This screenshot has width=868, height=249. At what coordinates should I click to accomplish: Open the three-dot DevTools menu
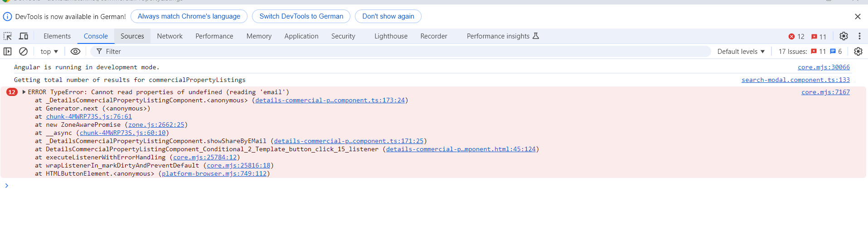859,36
